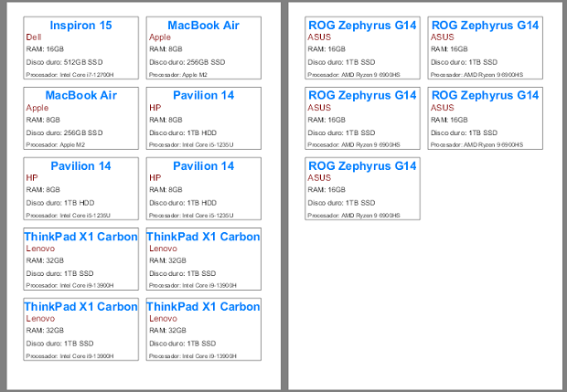Select the last Pavilion 14 card title
This screenshot has width=567, height=392.
pos(204,165)
